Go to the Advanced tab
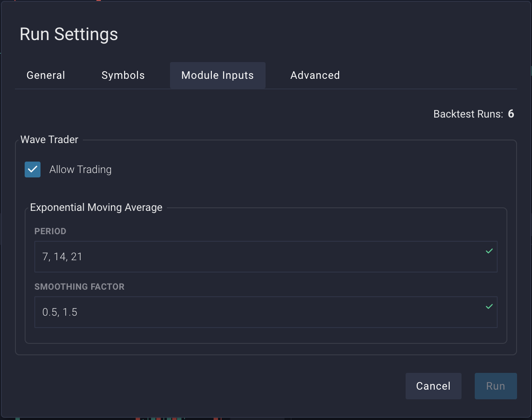 coord(315,75)
